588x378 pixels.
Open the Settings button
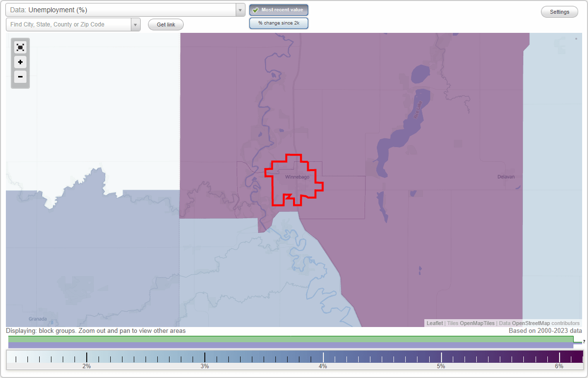point(560,12)
